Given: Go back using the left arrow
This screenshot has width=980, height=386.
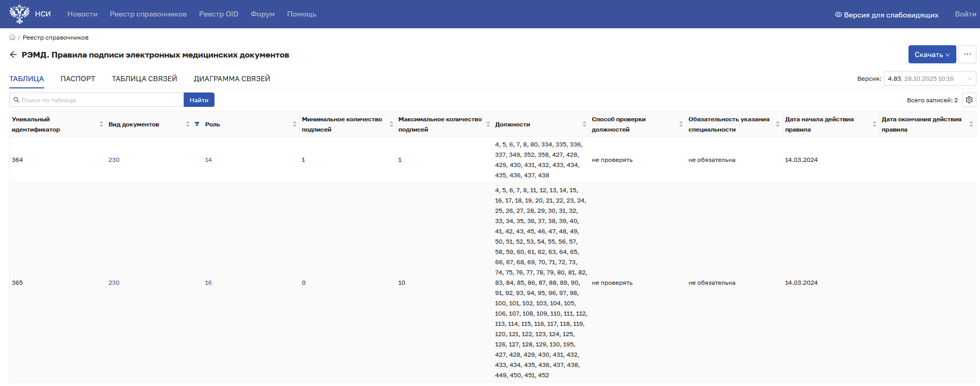Looking at the screenshot, I should pyautogui.click(x=13, y=55).
